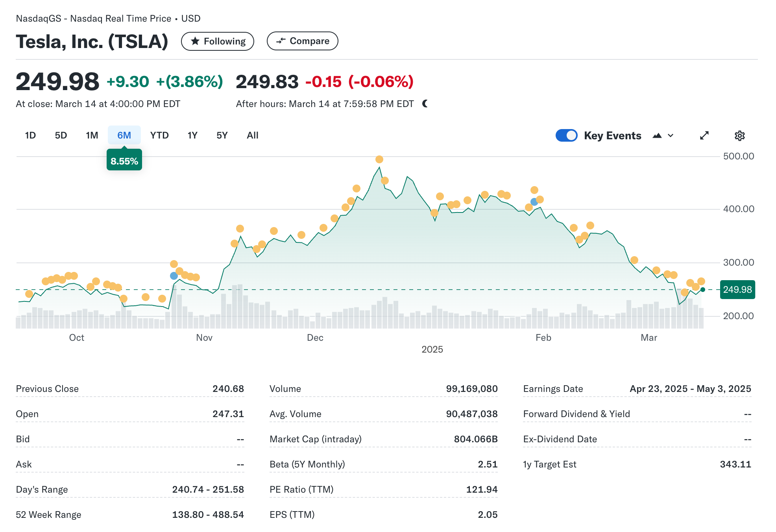Click the chart settings gear icon
Screen dimensions: 776x532
pyautogui.click(x=739, y=136)
